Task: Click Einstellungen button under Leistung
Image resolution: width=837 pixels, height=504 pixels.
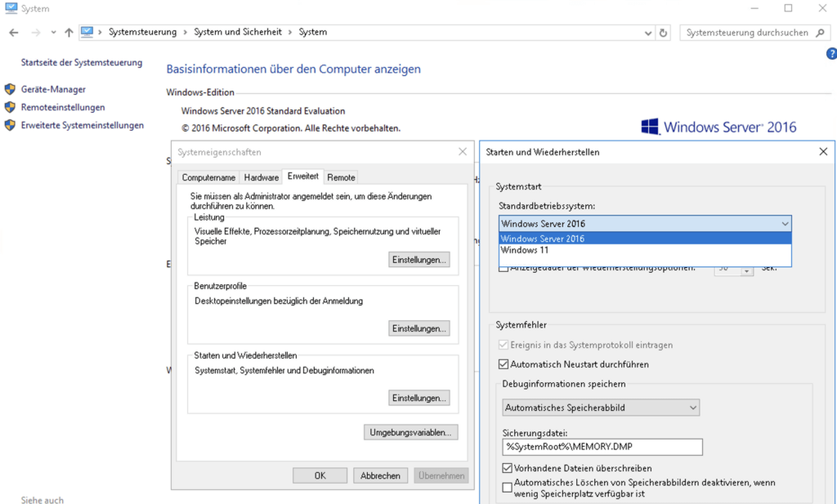Action: coord(418,260)
